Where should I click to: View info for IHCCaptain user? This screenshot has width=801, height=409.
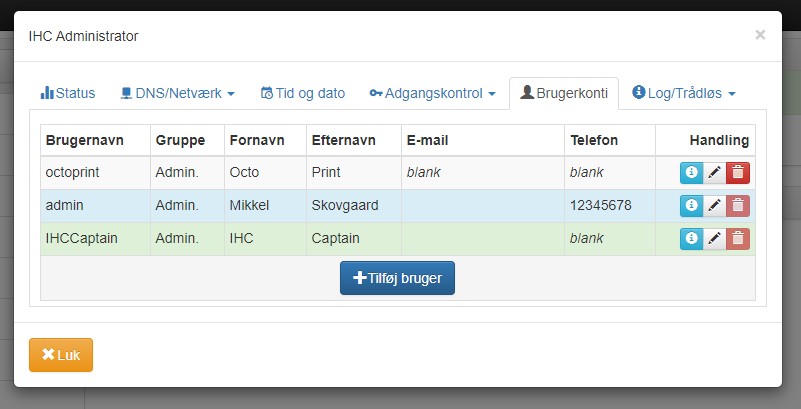[x=691, y=239]
